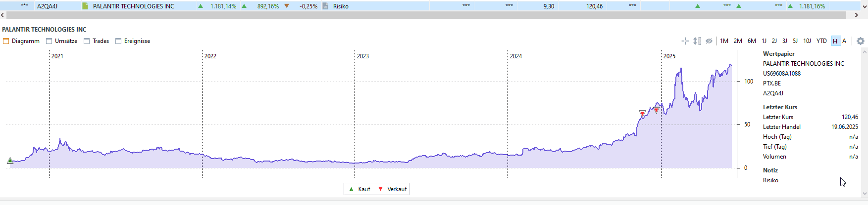Click the PTX.BE ticker symbol
Image resolution: width=868 pixels, height=205 pixels.
(772, 83)
